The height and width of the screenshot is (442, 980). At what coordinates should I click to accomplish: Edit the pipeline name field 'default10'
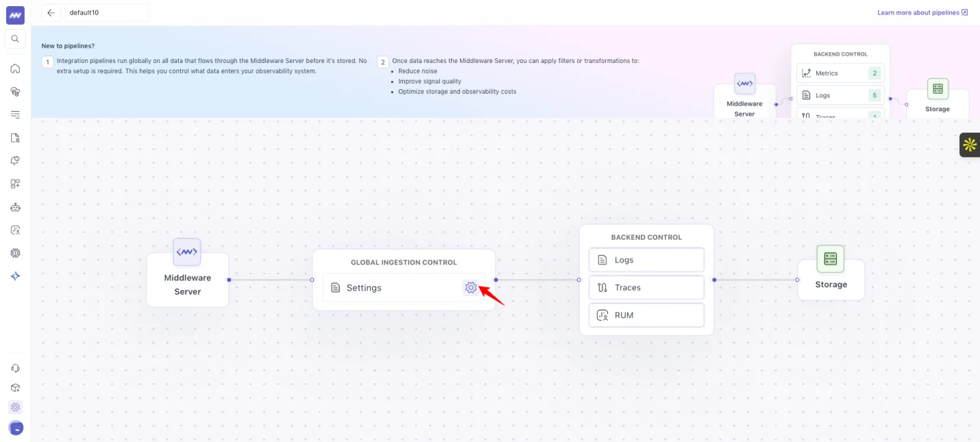tap(106, 12)
